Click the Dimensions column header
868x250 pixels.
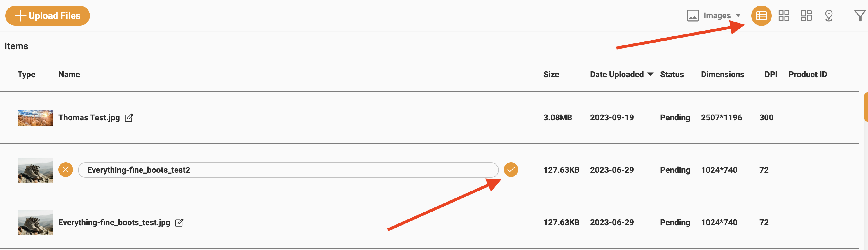(722, 74)
